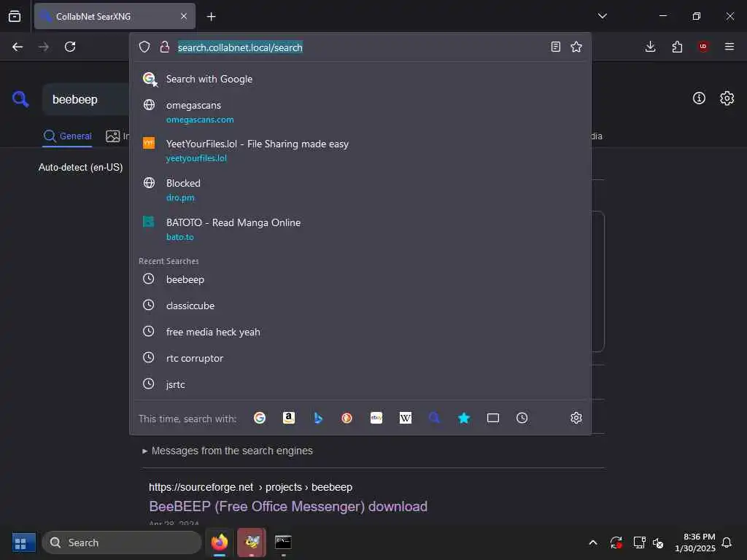The image size is (747, 560).
Task: Search this time with eBay icon
Action: tap(376, 418)
